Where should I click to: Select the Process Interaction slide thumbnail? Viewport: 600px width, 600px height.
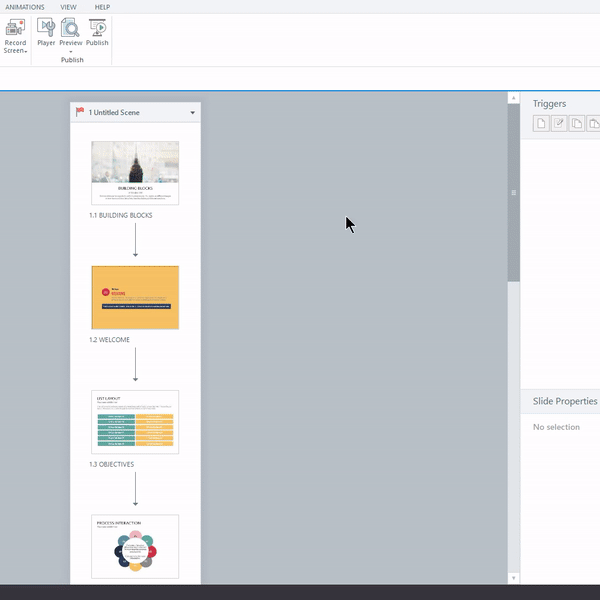point(135,546)
